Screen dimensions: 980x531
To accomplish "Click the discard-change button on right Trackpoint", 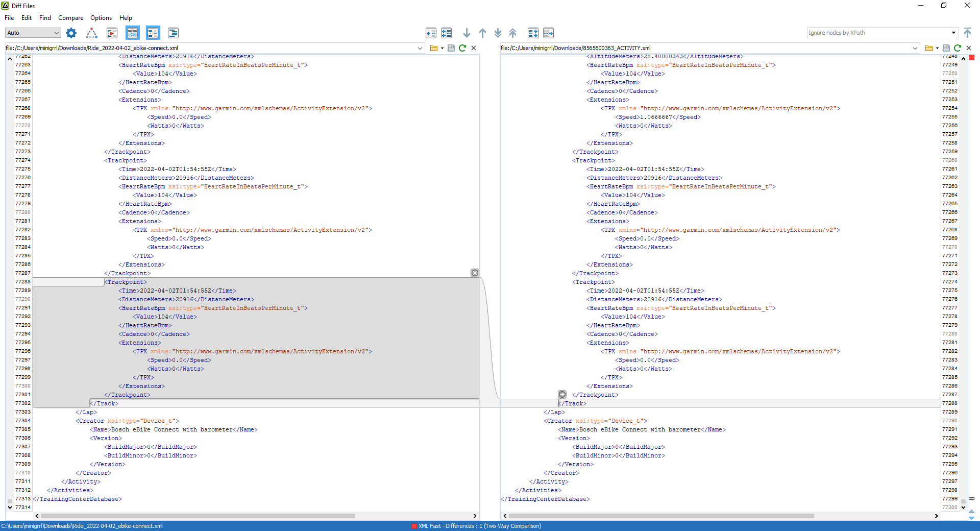I will (562, 394).
